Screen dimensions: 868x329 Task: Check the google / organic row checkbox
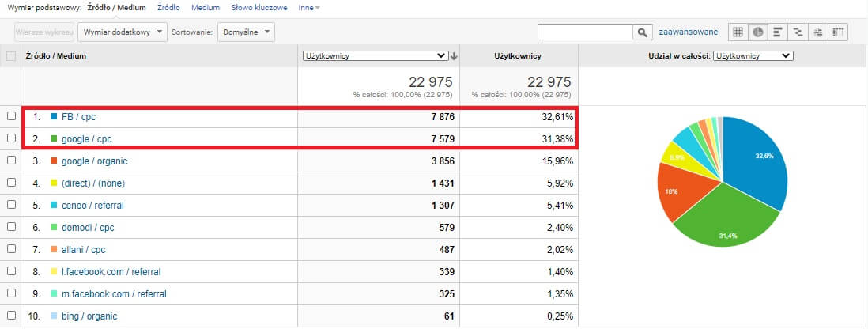pyautogui.click(x=11, y=161)
